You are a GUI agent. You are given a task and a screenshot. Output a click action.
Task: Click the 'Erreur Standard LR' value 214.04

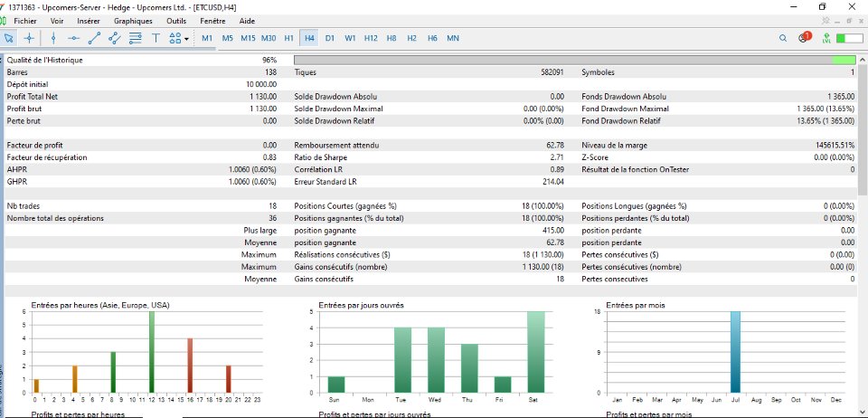553,182
